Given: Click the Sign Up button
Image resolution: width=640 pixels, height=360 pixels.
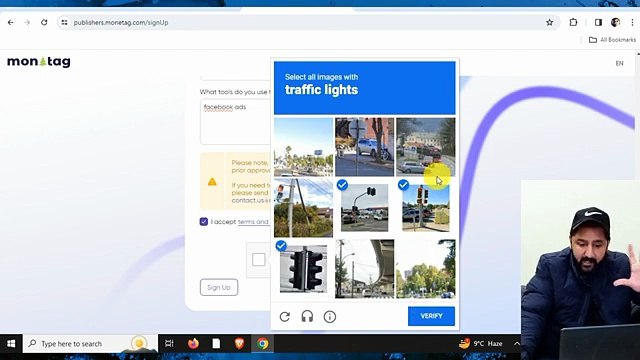Looking at the screenshot, I should pyautogui.click(x=219, y=287).
